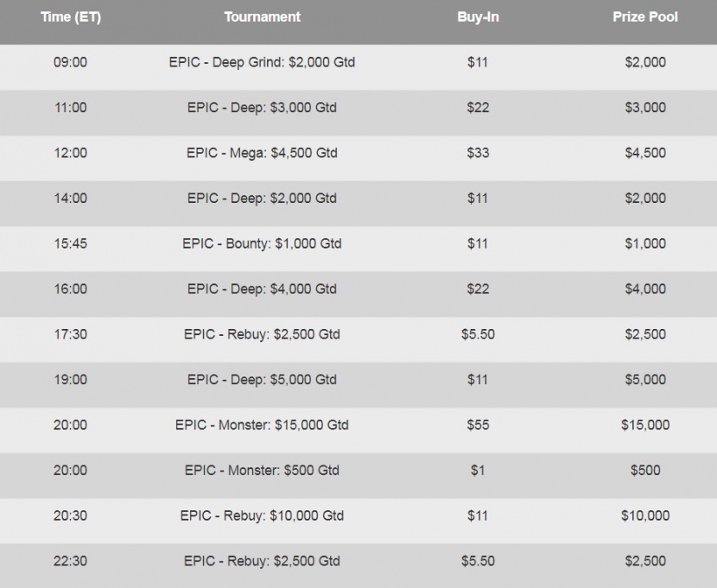The width and height of the screenshot is (717, 588).
Task: Click the $15,000 prize pool cell
Action: coord(645,425)
